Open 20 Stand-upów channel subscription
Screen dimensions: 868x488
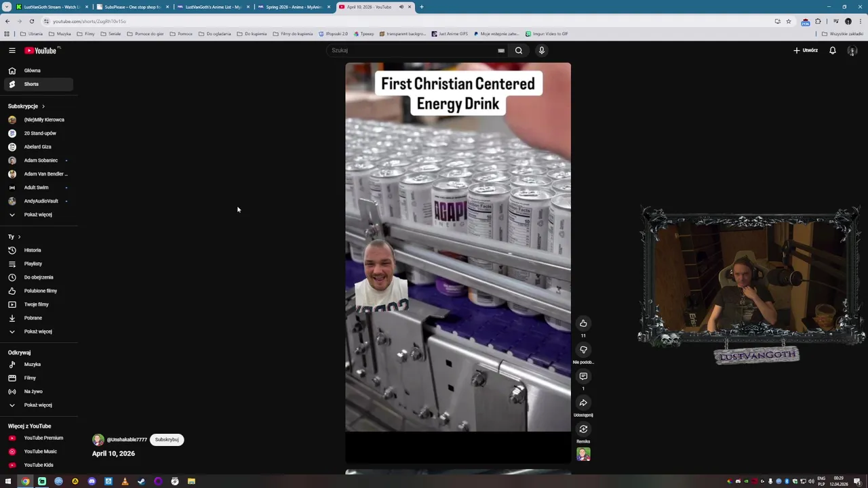click(x=37, y=133)
